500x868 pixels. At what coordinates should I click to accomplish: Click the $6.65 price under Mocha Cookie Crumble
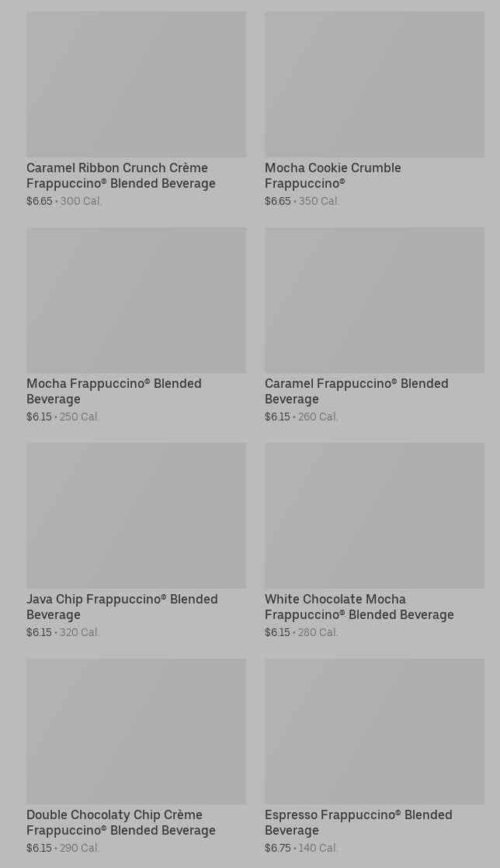point(277,201)
